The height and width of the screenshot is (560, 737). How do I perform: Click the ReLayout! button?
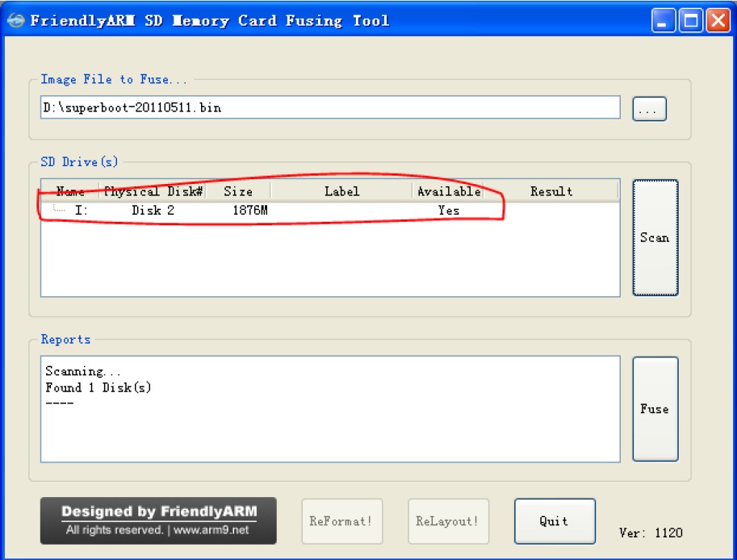coord(449,521)
